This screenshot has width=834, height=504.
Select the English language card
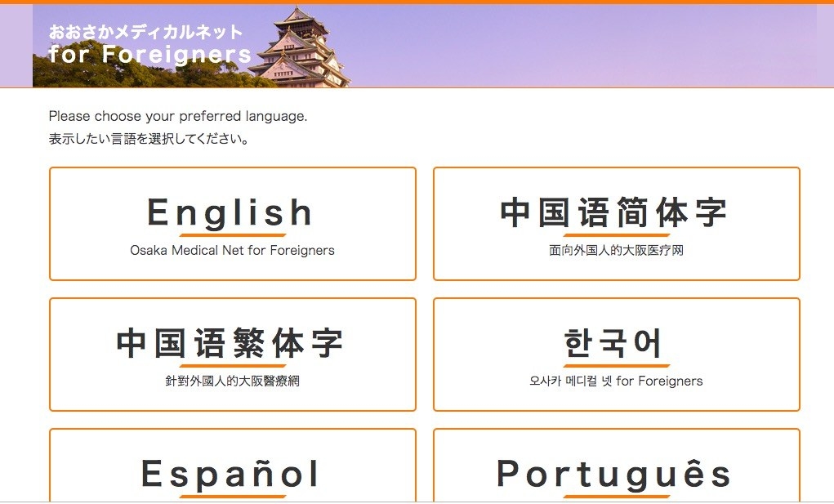(233, 224)
